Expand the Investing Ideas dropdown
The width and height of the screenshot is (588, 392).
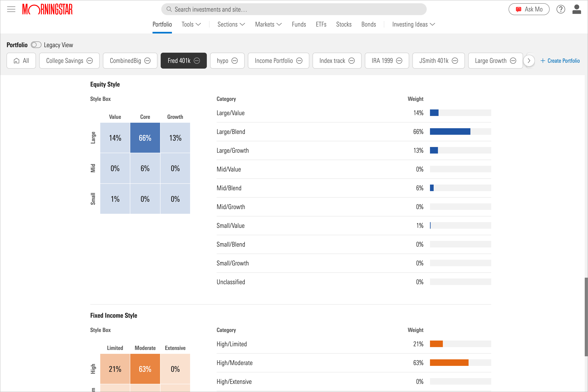coord(413,24)
